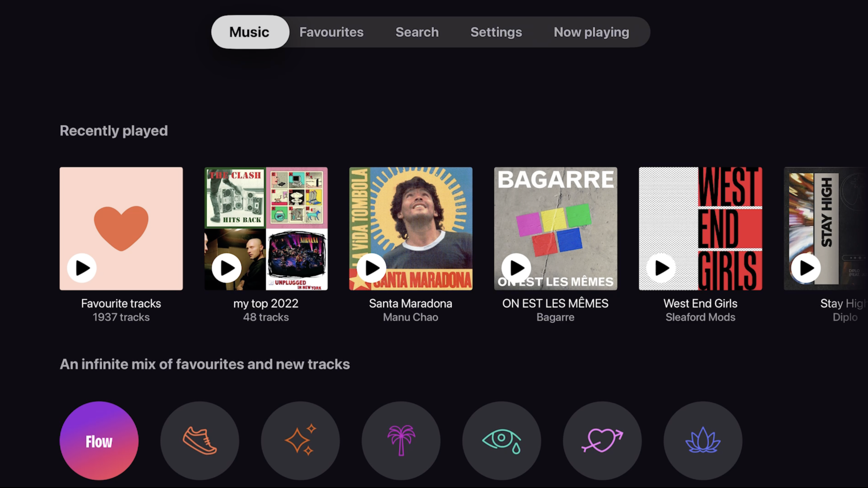This screenshot has width=868, height=488.
Task: Play the my top 2022 playlist
Action: pos(226,268)
